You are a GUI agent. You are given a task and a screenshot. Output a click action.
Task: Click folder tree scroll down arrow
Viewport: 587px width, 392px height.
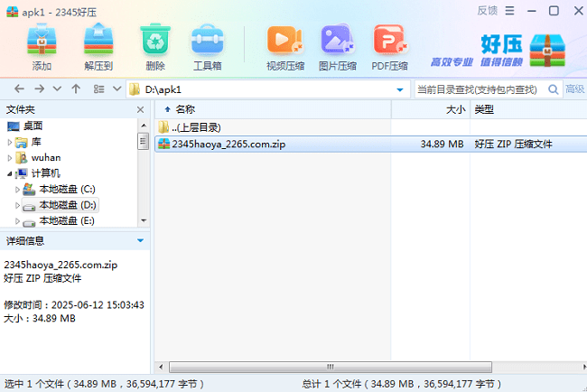(x=144, y=221)
